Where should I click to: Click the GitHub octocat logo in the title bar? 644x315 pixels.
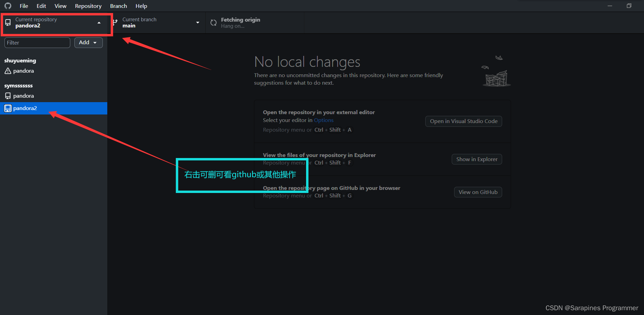point(7,5)
